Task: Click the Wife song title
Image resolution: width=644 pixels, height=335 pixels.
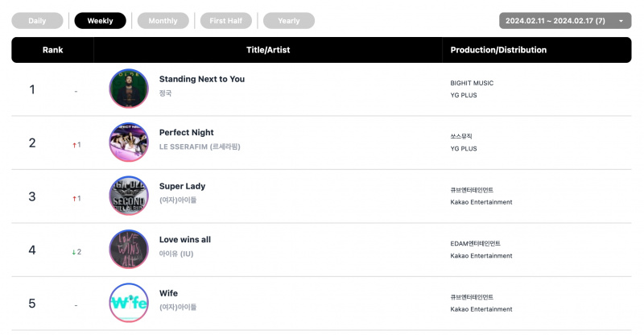Action: point(168,293)
